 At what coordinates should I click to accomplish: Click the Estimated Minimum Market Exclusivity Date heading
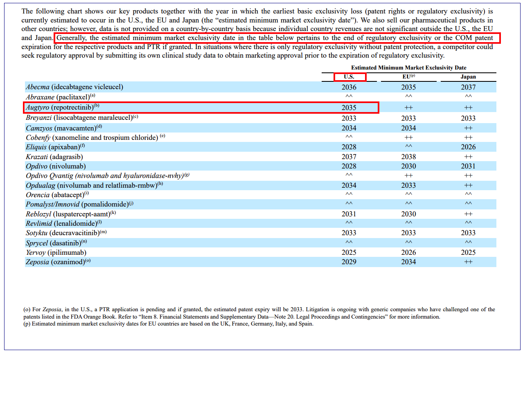[408, 68]
